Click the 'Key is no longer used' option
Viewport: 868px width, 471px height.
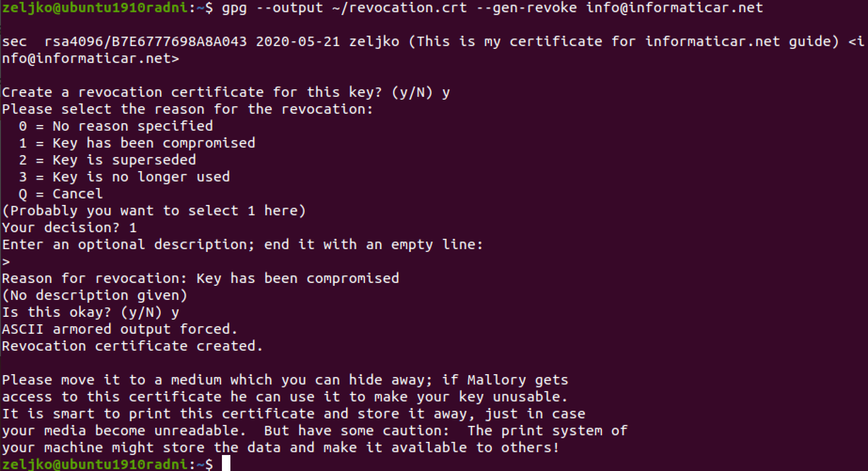(x=124, y=177)
